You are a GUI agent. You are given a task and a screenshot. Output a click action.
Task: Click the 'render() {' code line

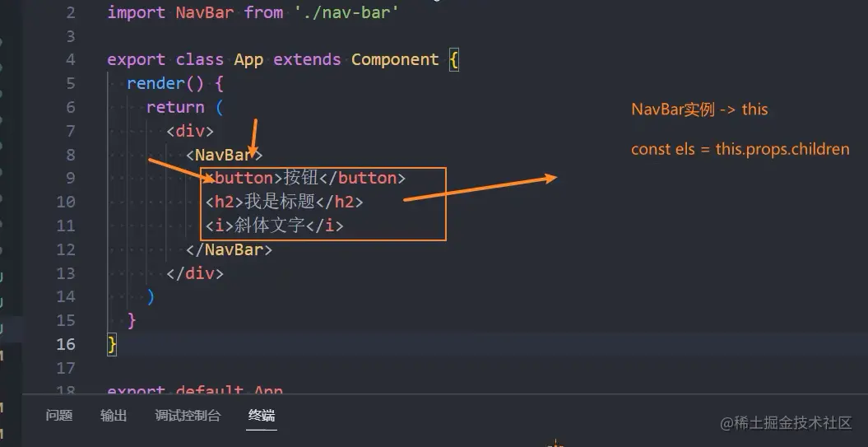coord(175,84)
